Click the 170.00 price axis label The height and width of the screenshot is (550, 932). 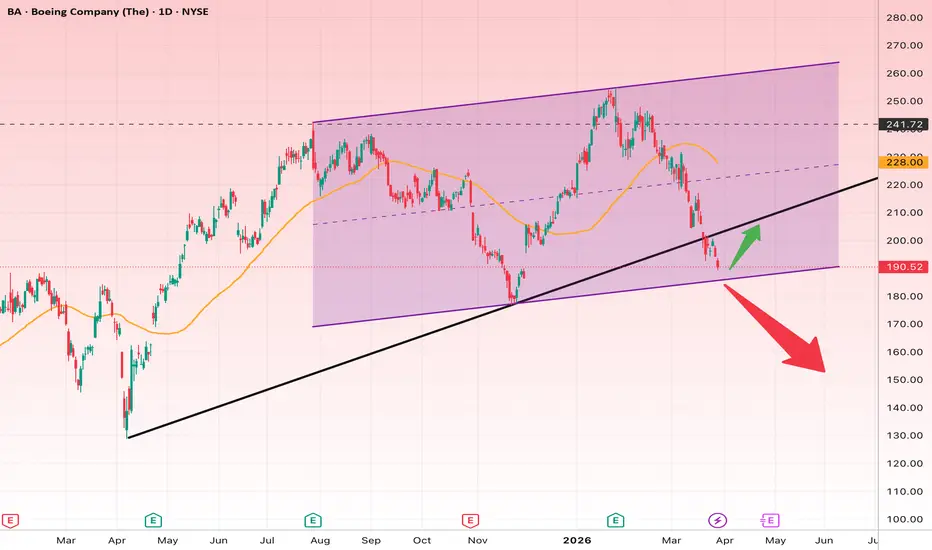pyautogui.click(x=904, y=324)
